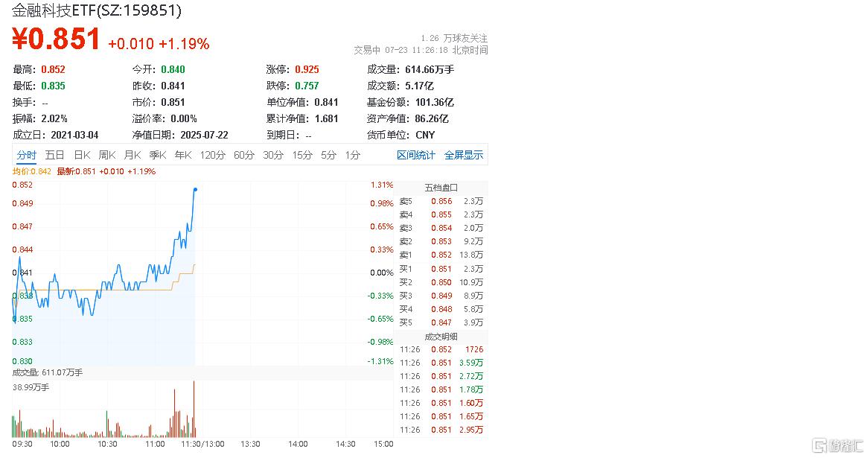Select the 货币单位 value CNY
The width and height of the screenshot is (868, 458).
425,135
